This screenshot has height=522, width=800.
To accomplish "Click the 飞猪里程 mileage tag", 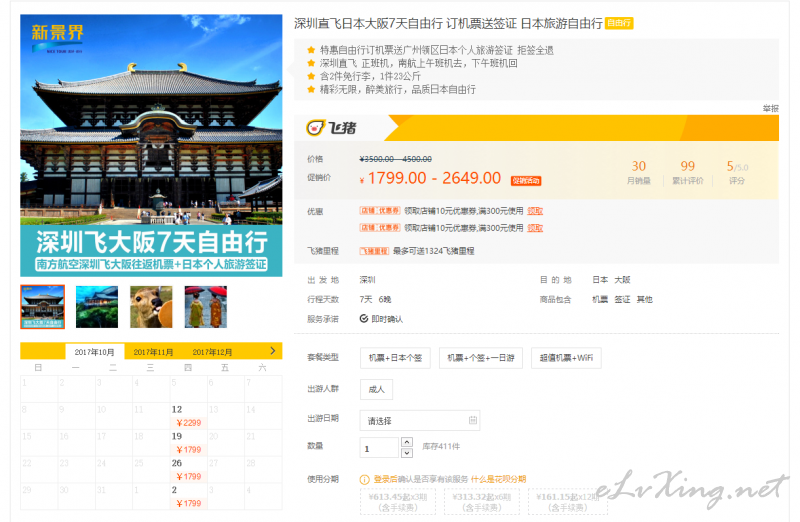I will [x=374, y=251].
